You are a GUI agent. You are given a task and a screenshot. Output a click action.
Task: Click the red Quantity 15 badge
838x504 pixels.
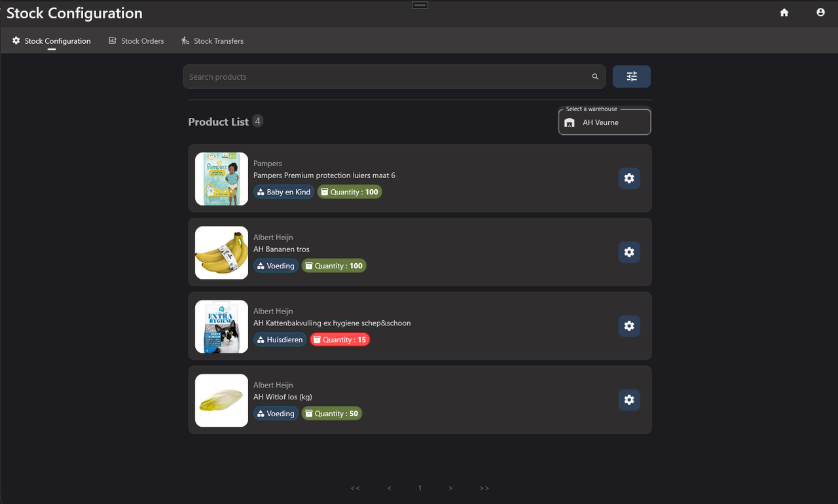click(x=340, y=340)
